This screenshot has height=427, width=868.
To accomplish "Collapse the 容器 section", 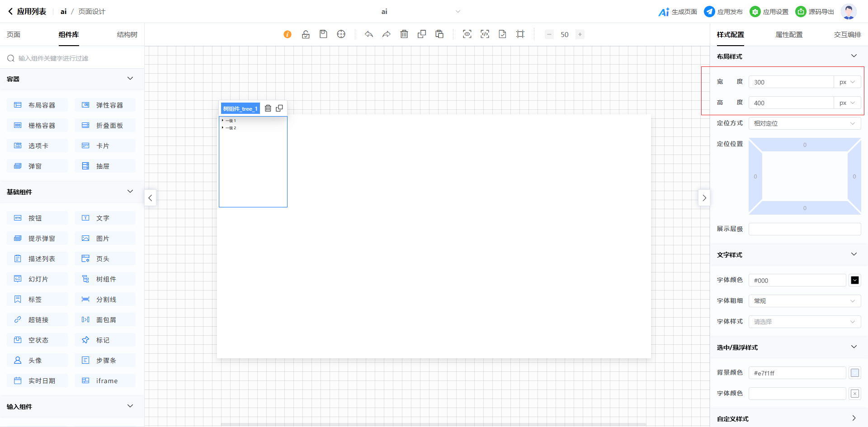I will [x=130, y=79].
